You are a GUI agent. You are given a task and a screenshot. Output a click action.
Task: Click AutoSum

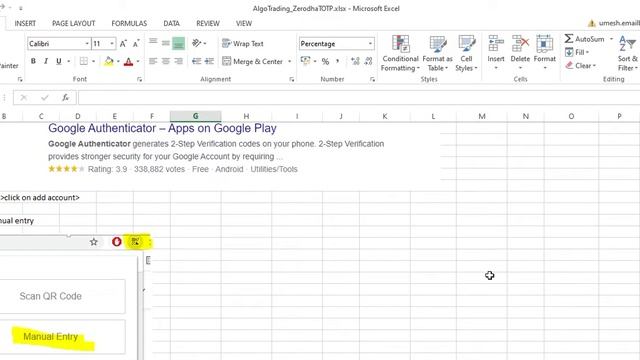point(585,39)
